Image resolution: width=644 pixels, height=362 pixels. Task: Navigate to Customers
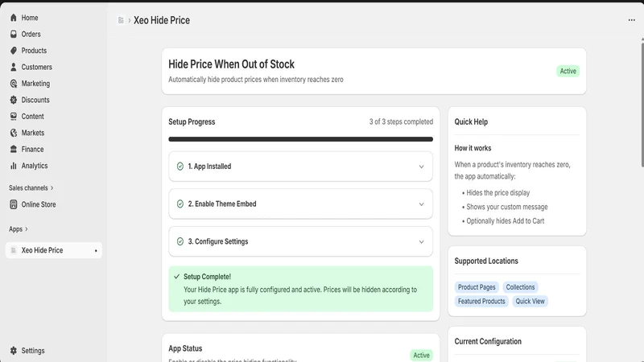pyautogui.click(x=36, y=67)
